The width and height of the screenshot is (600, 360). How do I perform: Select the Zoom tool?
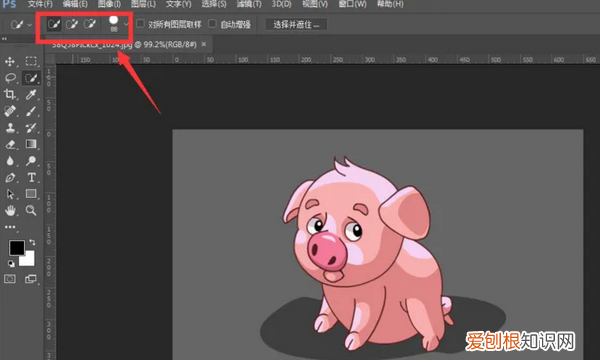[31, 210]
